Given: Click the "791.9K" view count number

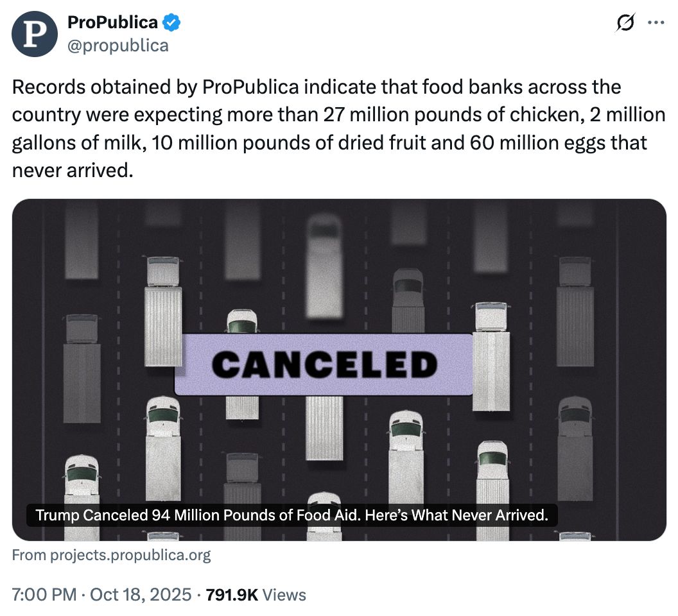Looking at the screenshot, I should [231, 595].
